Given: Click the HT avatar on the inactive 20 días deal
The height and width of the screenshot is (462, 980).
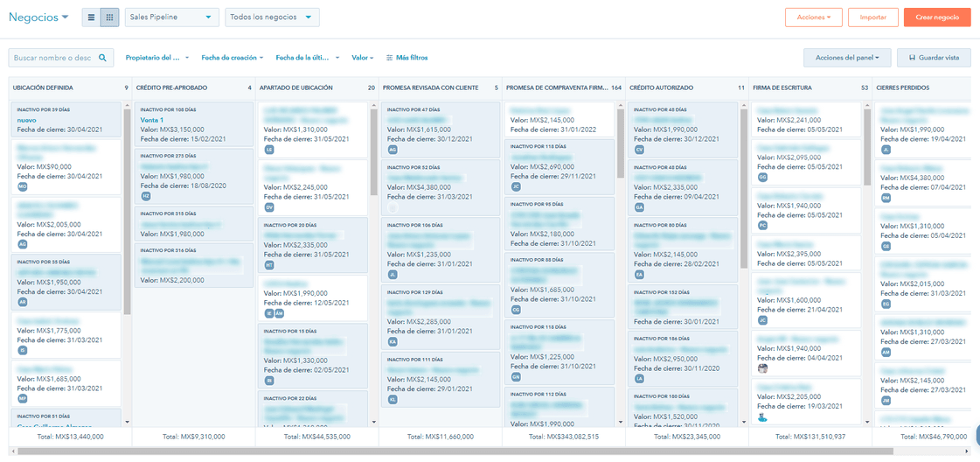Looking at the screenshot, I should 269,265.
